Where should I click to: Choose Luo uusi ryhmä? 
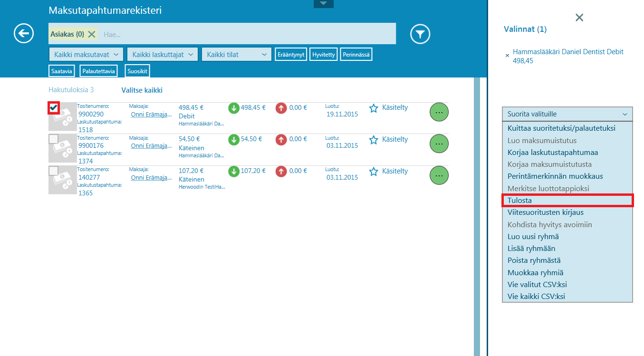coord(567,237)
